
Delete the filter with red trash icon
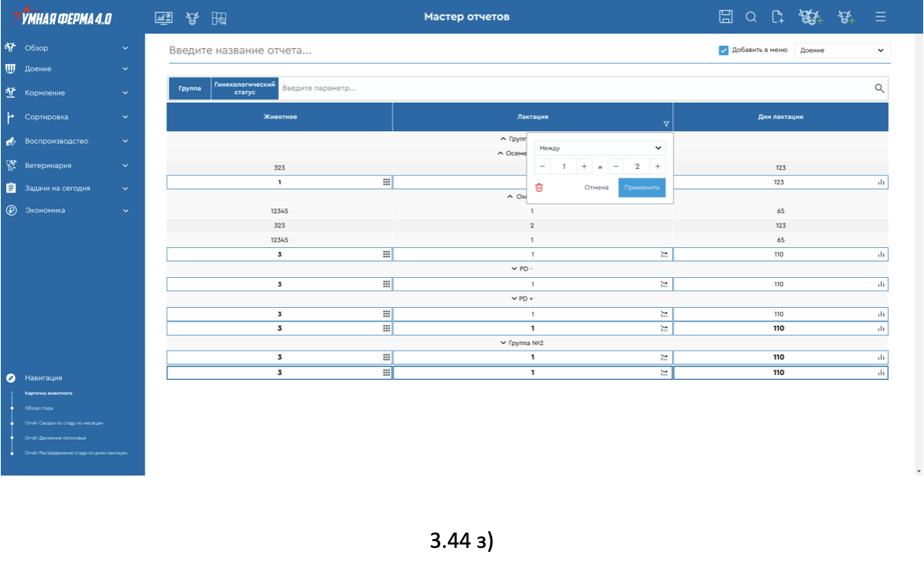(x=539, y=188)
